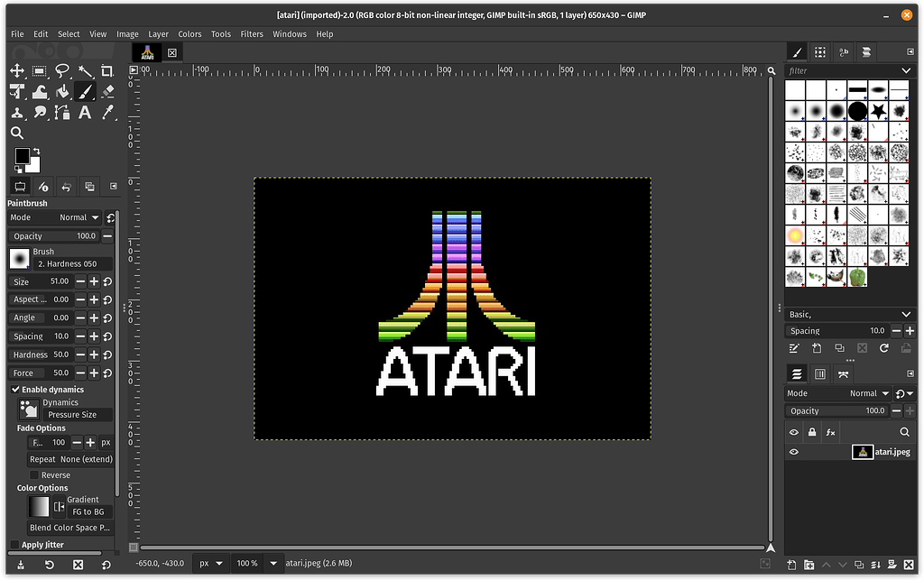The width and height of the screenshot is (924, 580).
Task: Enable the Apply Jitter checkbox
Action: pos(14,545)
